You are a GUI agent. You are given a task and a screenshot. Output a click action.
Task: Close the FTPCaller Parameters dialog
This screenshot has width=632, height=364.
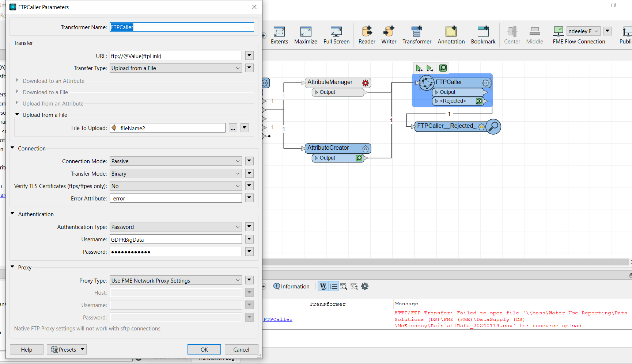(x=254, y=7)
